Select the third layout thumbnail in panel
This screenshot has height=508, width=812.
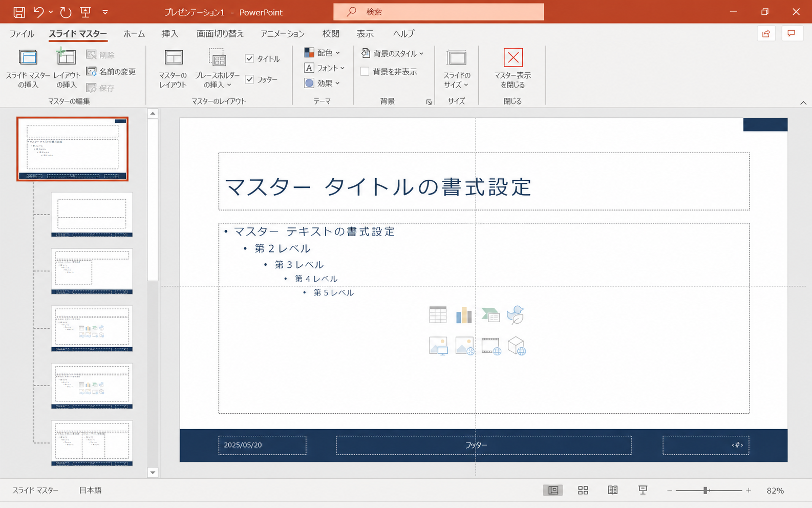point(92,329)
